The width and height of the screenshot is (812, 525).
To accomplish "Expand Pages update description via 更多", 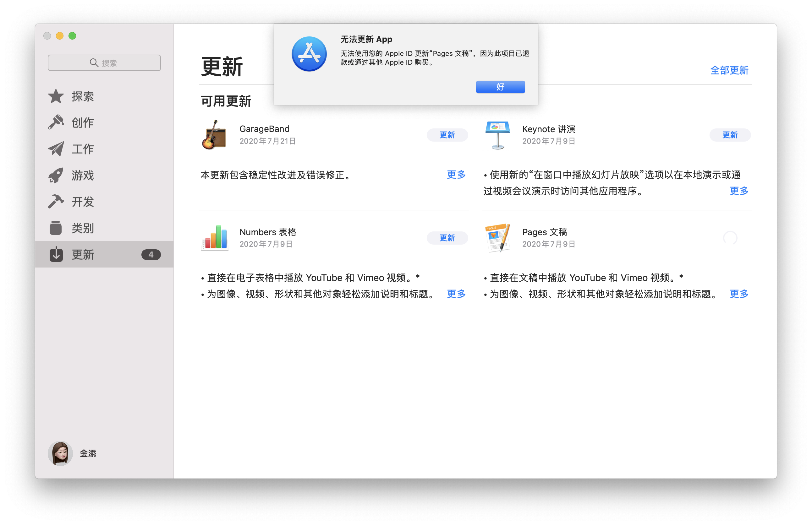I will 739,294.
